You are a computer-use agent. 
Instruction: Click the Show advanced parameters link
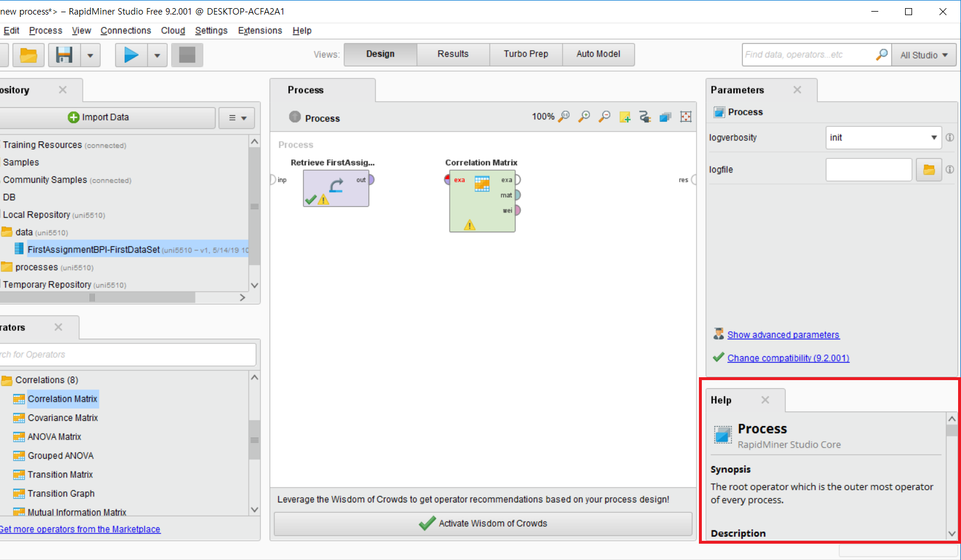(783, 335)
